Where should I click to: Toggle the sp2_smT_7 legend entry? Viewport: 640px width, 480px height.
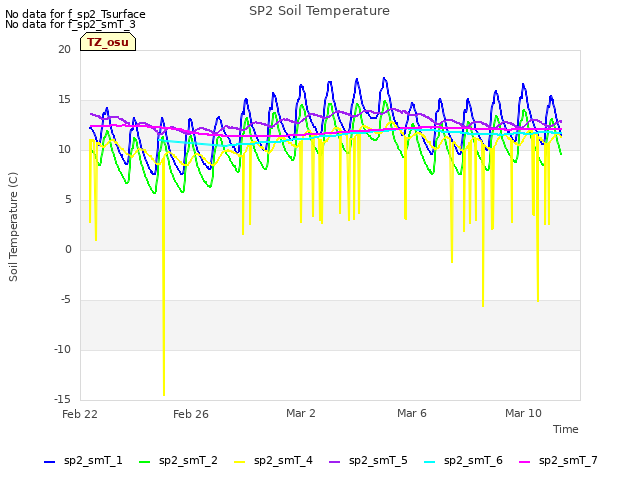coord(558,461)
